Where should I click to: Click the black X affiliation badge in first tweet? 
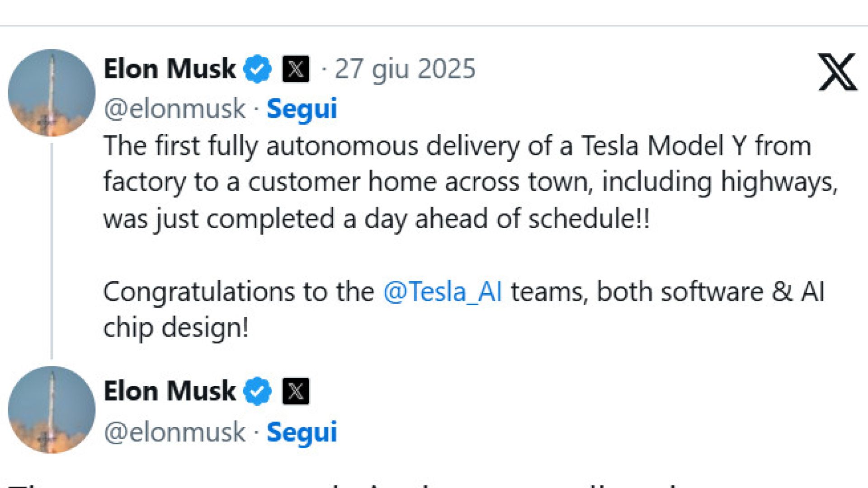296,69
